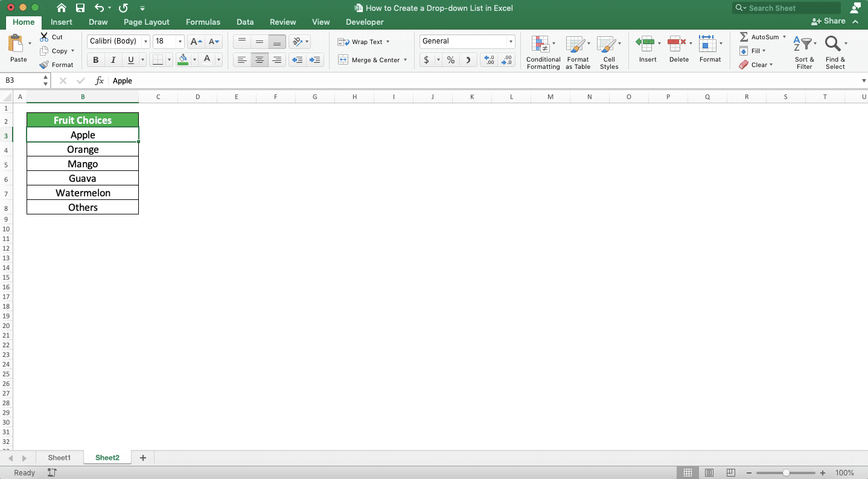Expand the Fill dropdown arrow
Image resolution: width=868 pixels, height=479 pixels.
764,51
